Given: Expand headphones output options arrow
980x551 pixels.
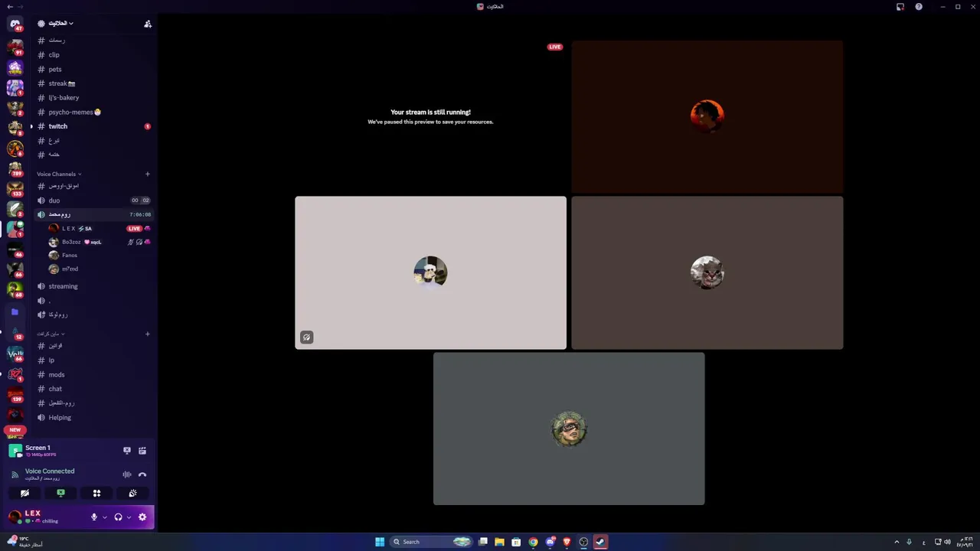Looking at the screenshot, I should coord(129,517).
